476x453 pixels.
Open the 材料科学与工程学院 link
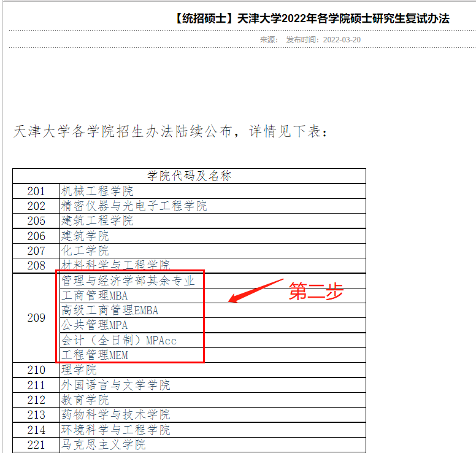115,265
